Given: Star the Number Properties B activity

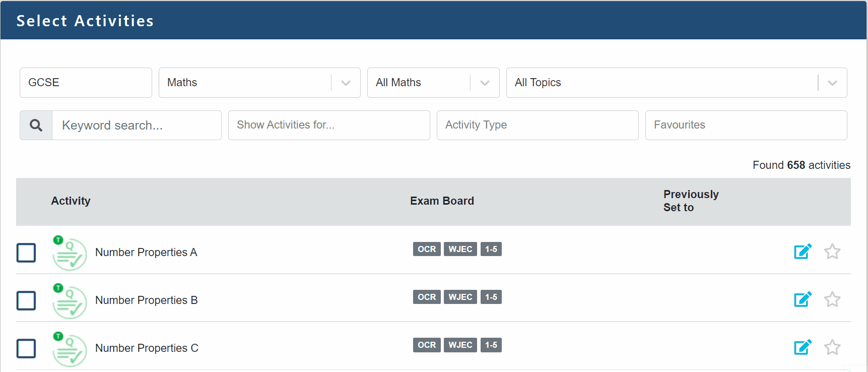Looking at the screenshot, I should click(832, 299).
